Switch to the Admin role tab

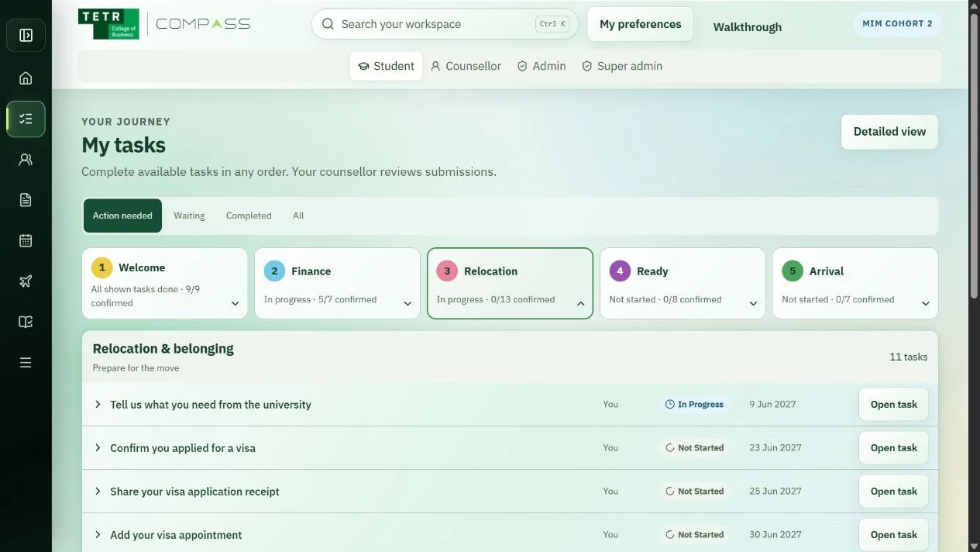[x=542, y=66]
